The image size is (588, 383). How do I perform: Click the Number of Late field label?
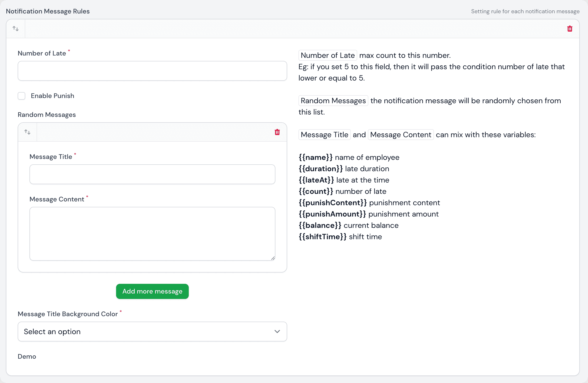42,53
